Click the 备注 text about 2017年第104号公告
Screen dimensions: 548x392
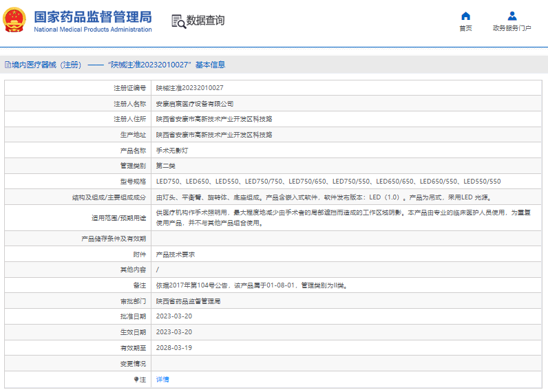252,285
